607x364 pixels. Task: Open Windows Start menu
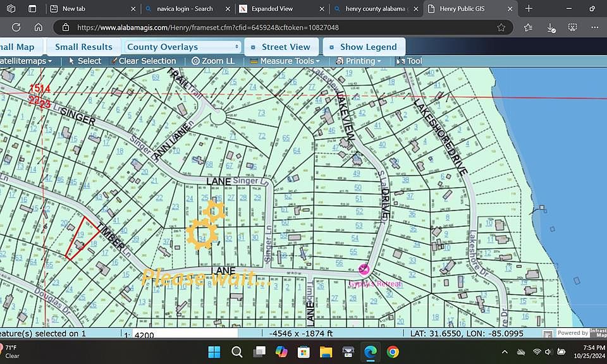(x=213, y=351)
